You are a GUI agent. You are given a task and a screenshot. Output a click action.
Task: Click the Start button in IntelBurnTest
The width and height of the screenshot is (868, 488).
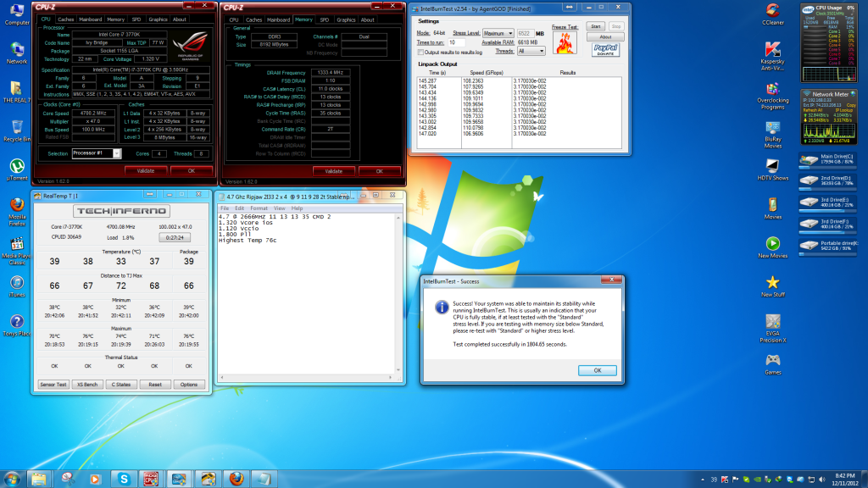(x=596, y=26)
